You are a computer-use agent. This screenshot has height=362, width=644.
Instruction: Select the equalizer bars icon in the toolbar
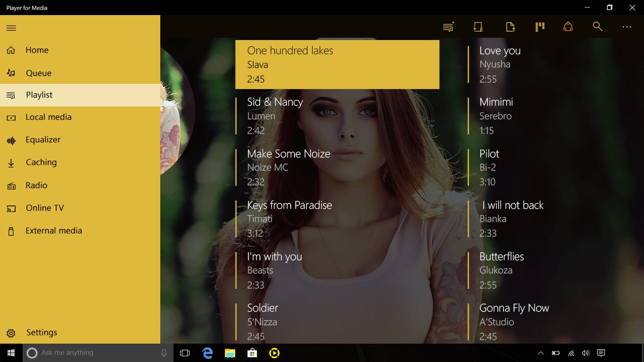pyautogui.click(x=539, y=27)
